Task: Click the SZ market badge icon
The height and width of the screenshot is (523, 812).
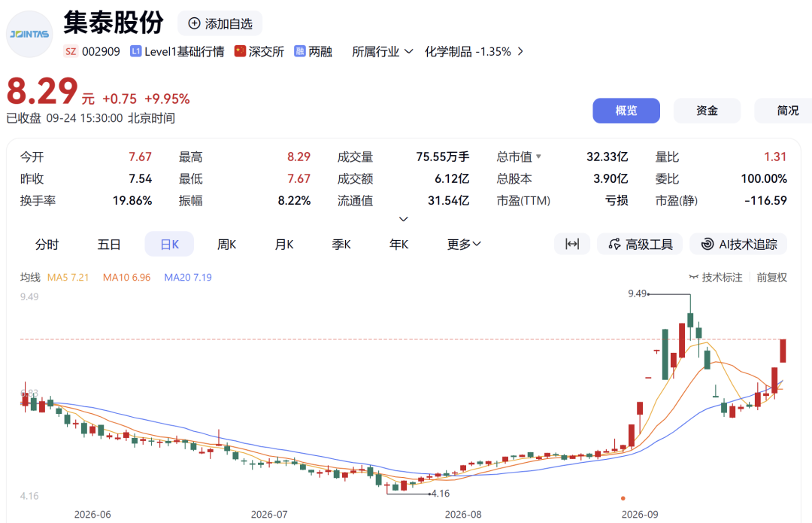Action: pyautogui.click(x=71, y=51)
